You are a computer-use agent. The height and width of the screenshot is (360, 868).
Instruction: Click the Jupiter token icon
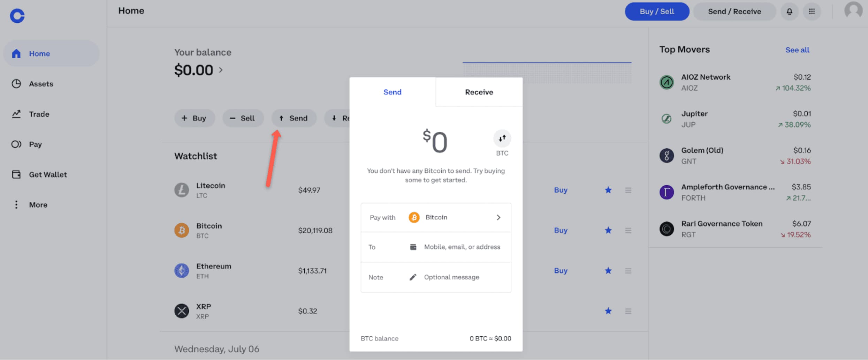(x=667, y=119)
